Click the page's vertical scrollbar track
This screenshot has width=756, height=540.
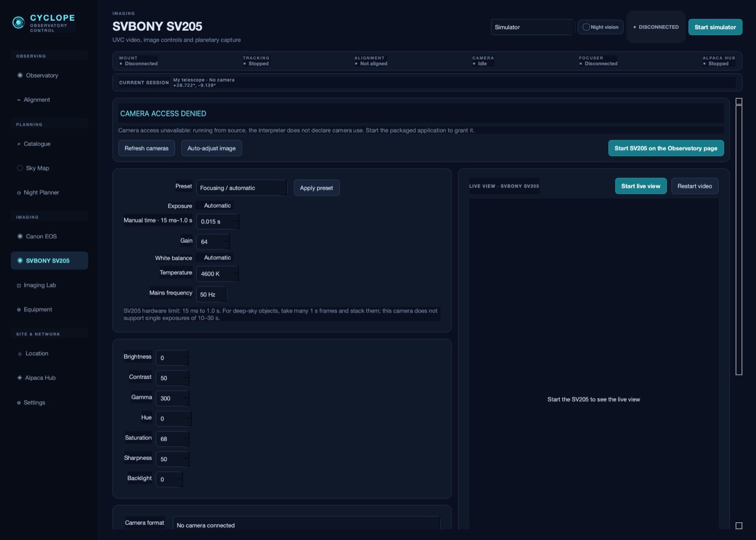pos(739,240)
